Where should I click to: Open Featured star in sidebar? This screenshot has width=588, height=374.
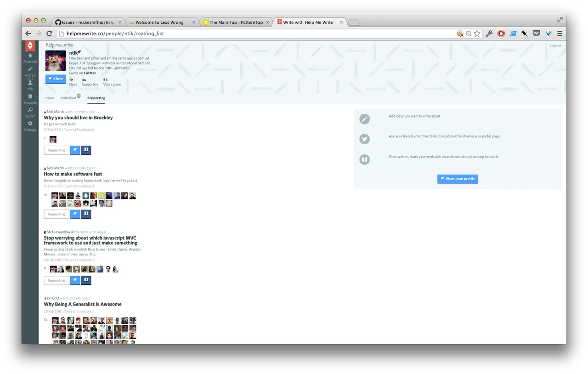30,56
